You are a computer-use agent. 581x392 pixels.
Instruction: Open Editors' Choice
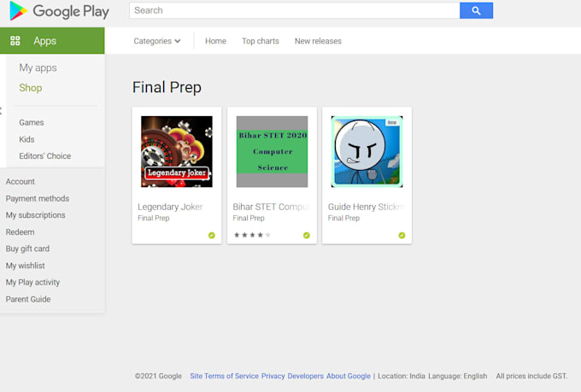pos(44,156)
